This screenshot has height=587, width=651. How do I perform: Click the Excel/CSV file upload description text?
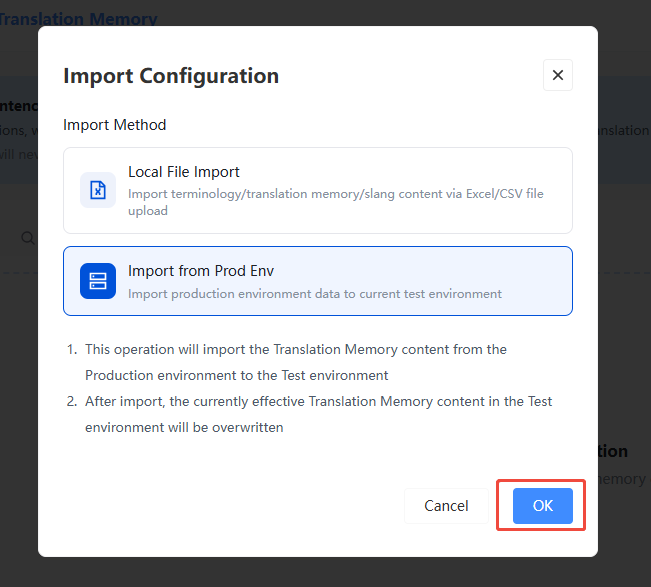pyautogui.click(x=335, y=202)
